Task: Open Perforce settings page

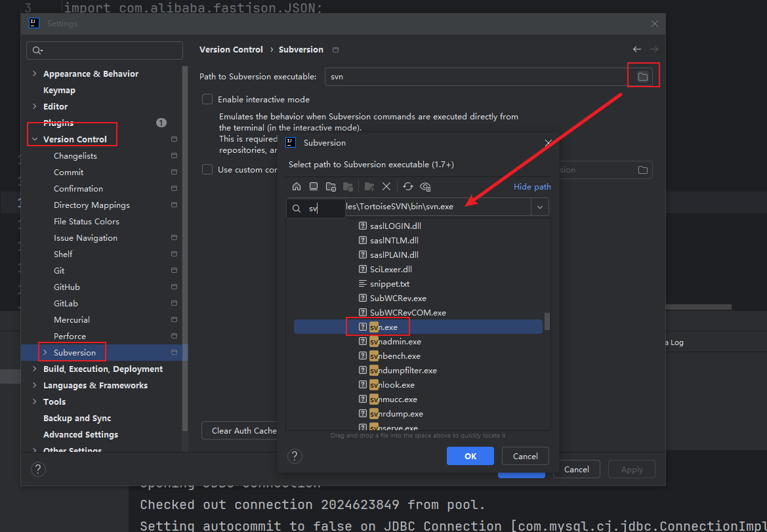Action: (70, 337)
